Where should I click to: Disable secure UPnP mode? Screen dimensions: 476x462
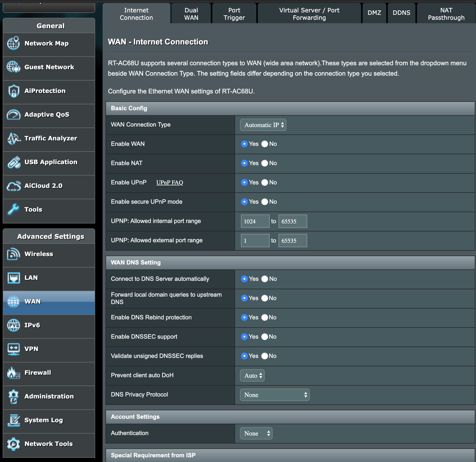[x=265, y=202]
